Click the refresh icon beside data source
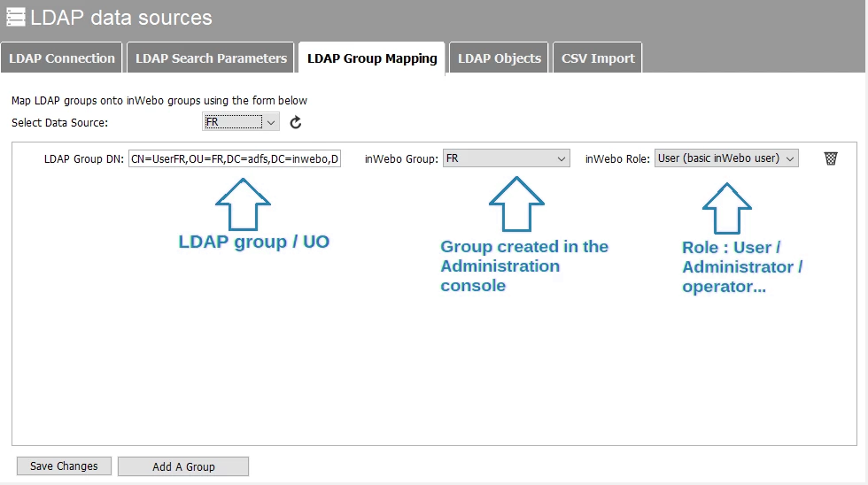Screen dimensions: 868x485 point(296,122)
